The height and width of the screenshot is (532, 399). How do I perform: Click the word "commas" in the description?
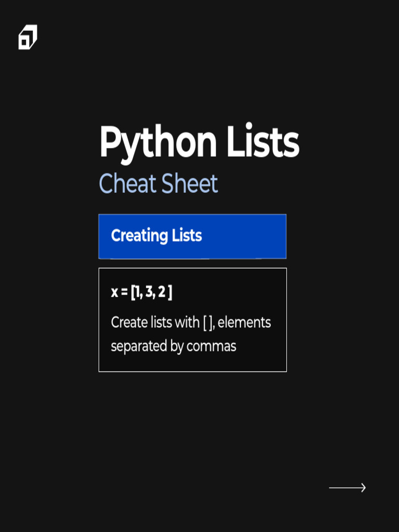tap(211, 346)
